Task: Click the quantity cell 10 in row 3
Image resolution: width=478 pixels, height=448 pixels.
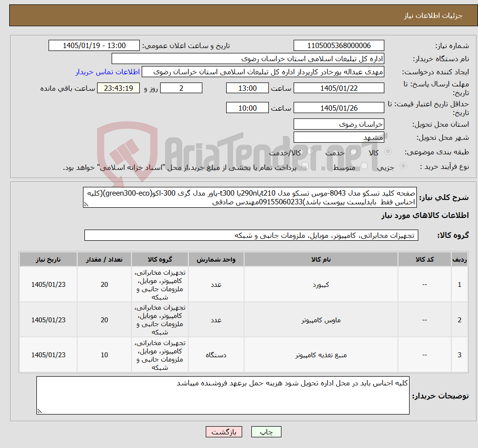Action: (x=104, y=355)
